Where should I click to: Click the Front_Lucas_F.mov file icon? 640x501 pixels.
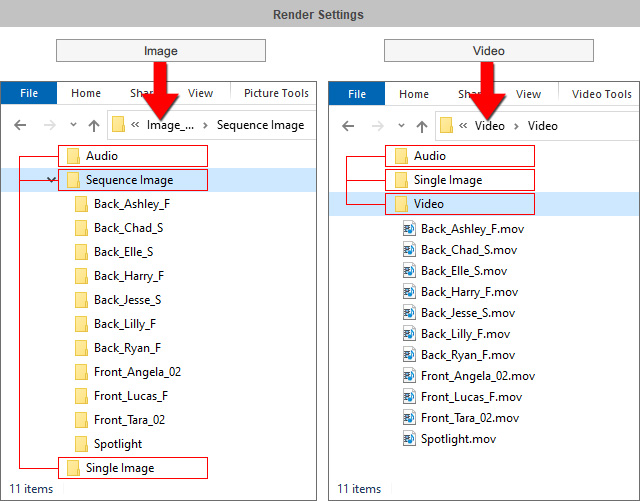(x=409, y=397)
